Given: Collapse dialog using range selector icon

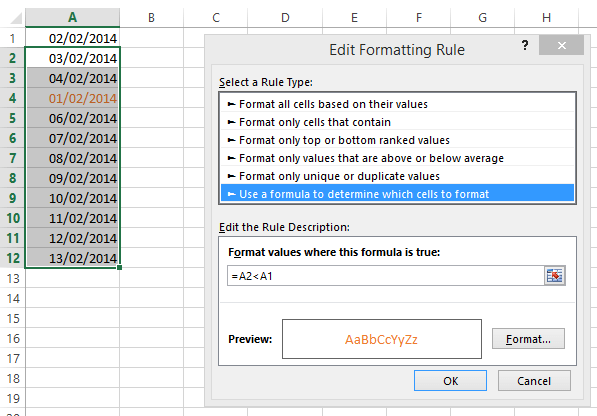Looking at the screenshot, I should pos(555,276).
